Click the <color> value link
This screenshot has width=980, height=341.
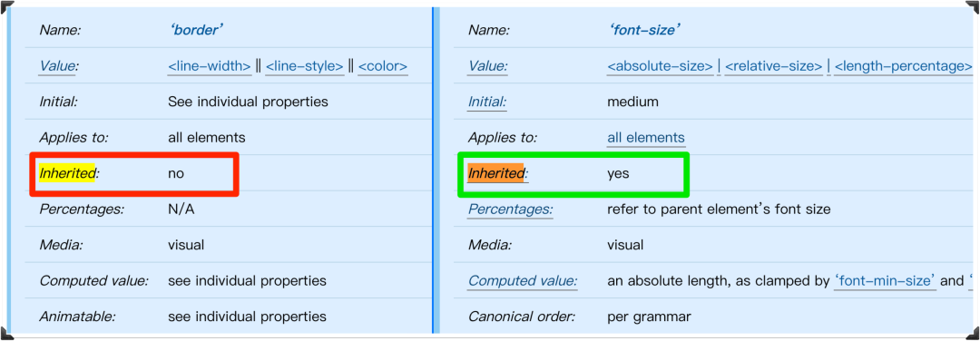click(x=383, y=66)
